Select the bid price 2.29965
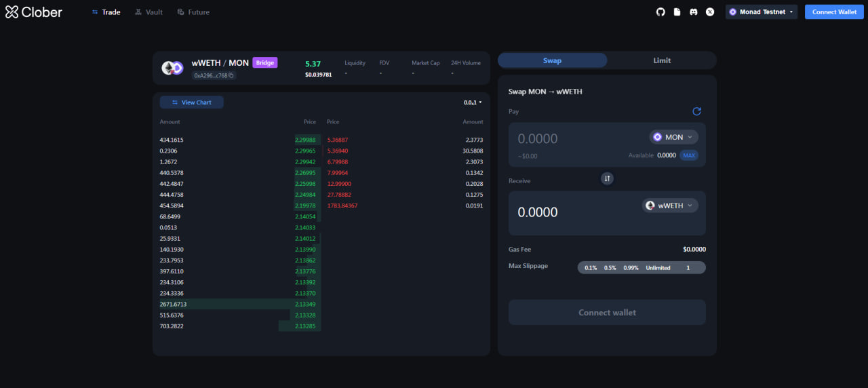The image size is (868, 388). coord(305,151)
